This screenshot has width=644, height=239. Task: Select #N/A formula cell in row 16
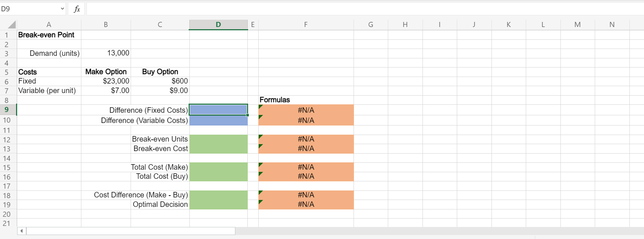306,177
